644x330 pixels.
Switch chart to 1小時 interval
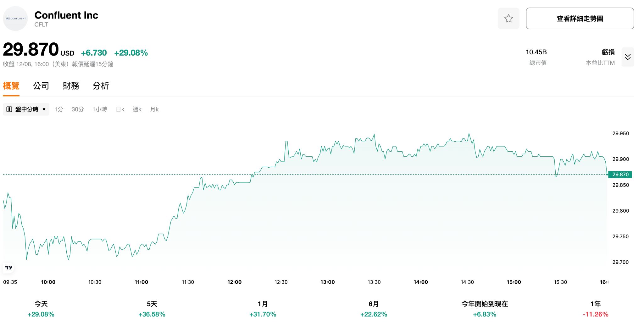click(100, 109)
